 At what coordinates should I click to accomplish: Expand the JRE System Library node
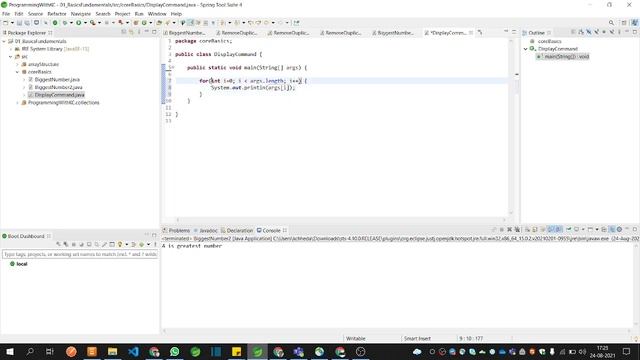(x=11, y=49)
